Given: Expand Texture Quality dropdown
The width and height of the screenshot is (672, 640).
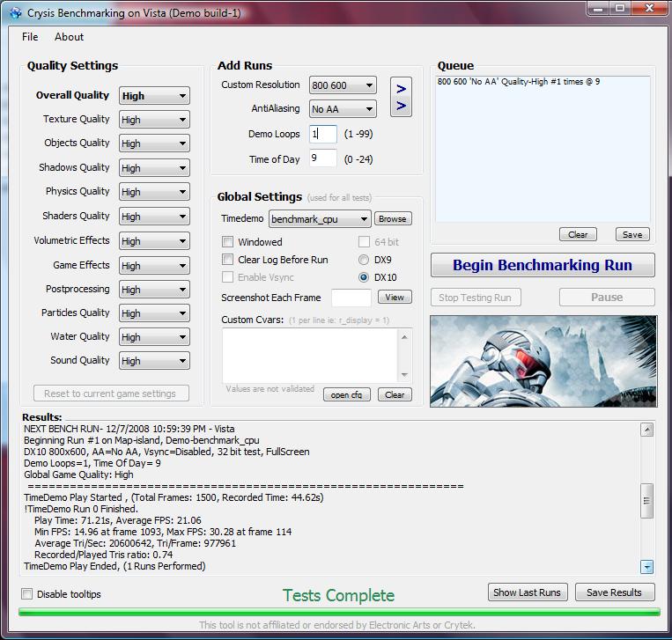Looking at the screenshot, I should tap(154, 120).
